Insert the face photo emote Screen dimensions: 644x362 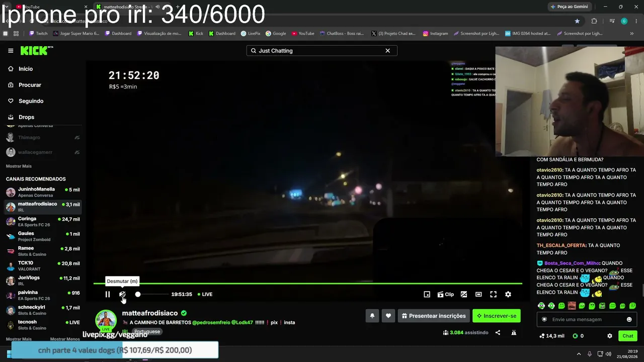pos(572,306)
